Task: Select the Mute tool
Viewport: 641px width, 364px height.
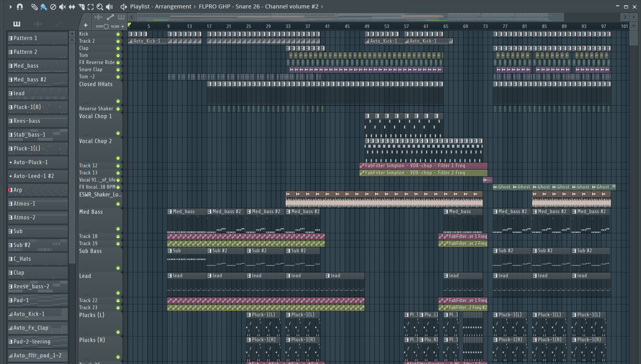Action: [x=62, y=7]
